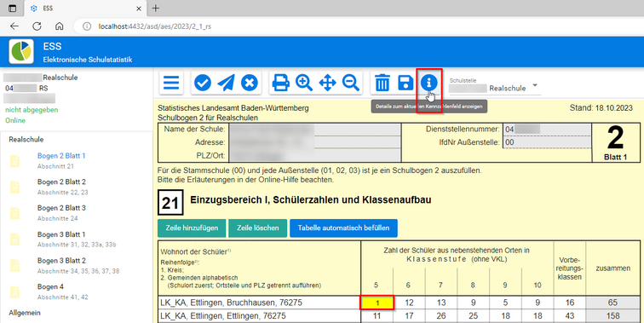Image resolution: width=644 pixels, height=323 pixels.
Task: Click the zoom in magnifier icon
Action: (304, 83)
